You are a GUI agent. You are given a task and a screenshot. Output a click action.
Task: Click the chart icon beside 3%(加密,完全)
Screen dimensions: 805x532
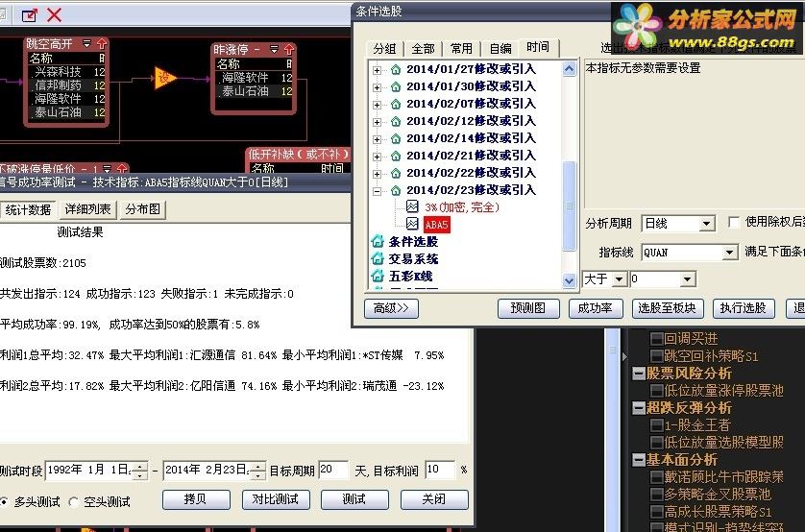point(412,206)
